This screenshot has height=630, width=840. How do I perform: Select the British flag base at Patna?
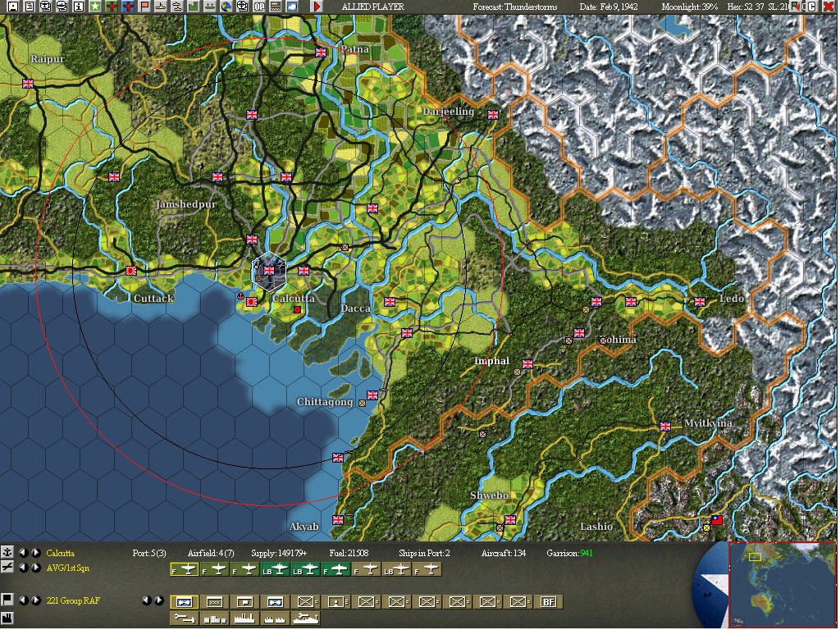pyautogui.click(x=321, y=52)
